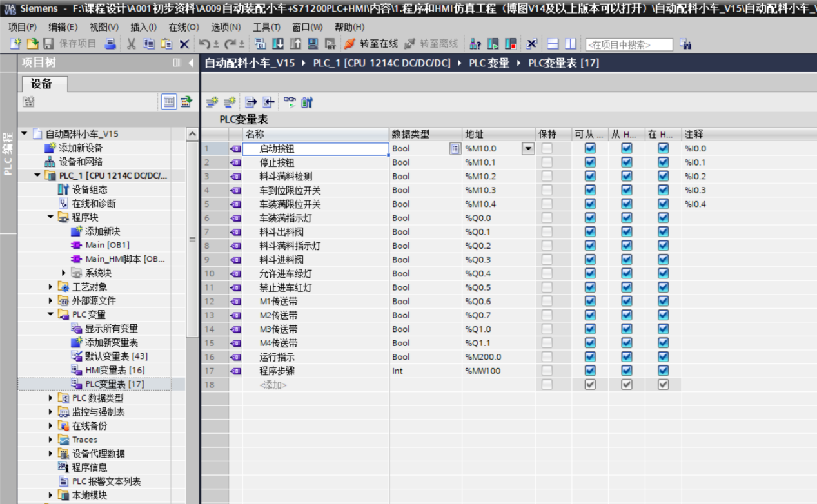This screenshot has height=504, width=817.
Task: Click project tree vertical scrollbar
Action: coord(192,238)
